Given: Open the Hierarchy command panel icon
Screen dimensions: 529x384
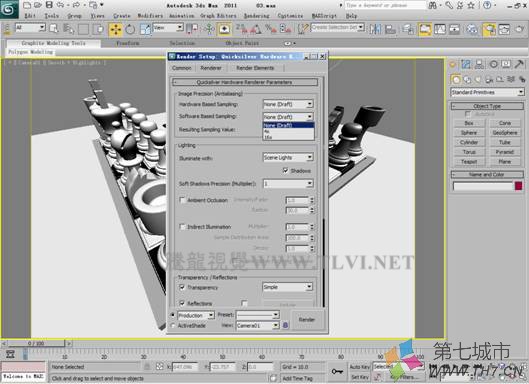Looking at the screenshot, I should point(479,64).
